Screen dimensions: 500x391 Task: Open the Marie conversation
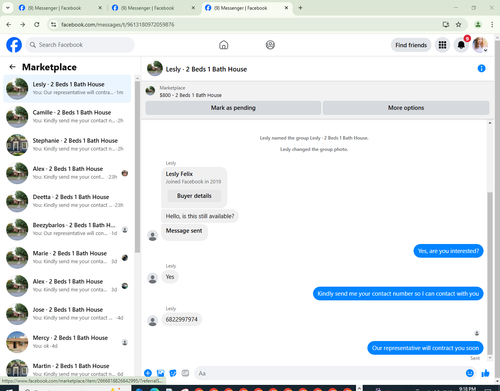(x=67, y=257)
